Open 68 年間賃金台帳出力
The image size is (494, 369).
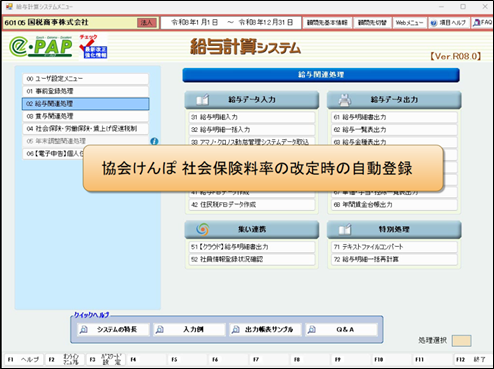click(x=394, y=205)
